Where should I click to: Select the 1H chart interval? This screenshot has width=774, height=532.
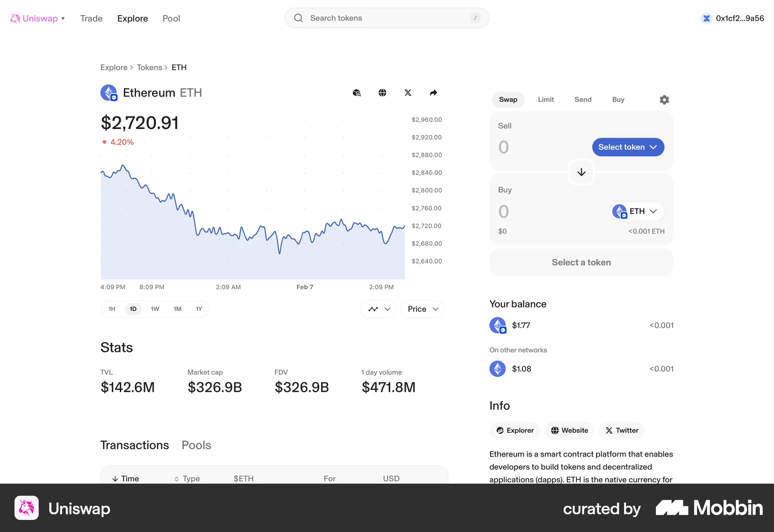[112, 309]
